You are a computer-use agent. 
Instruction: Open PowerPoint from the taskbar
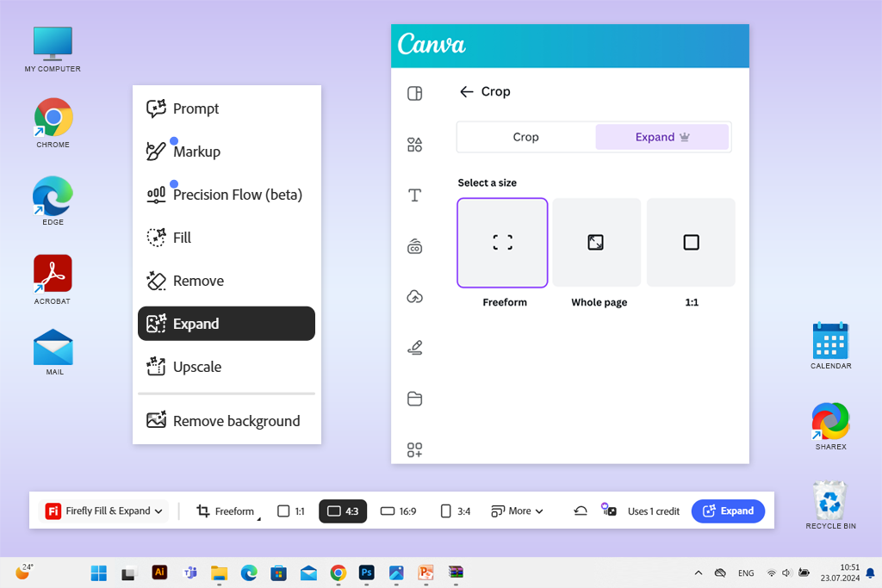click(425, 573)
